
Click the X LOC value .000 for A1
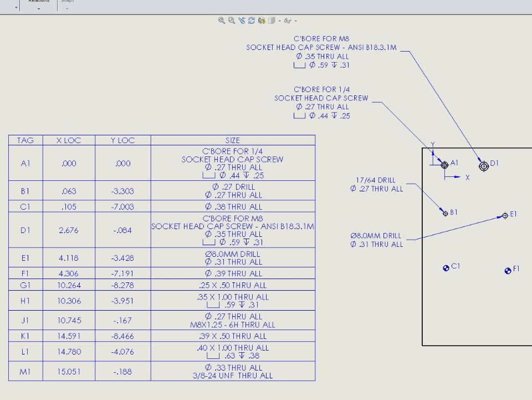(x=69, y=163)
